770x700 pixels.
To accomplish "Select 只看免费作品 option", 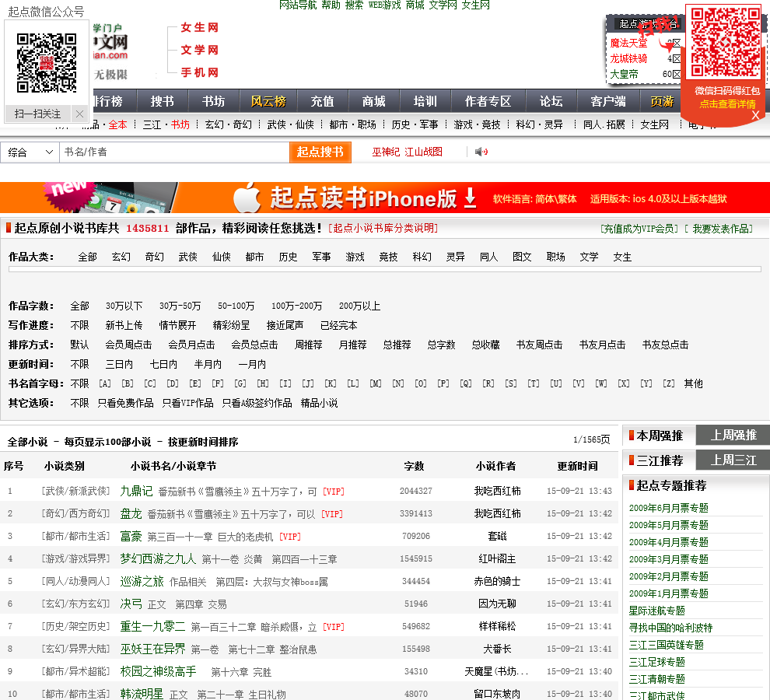I will click(126, 404).
